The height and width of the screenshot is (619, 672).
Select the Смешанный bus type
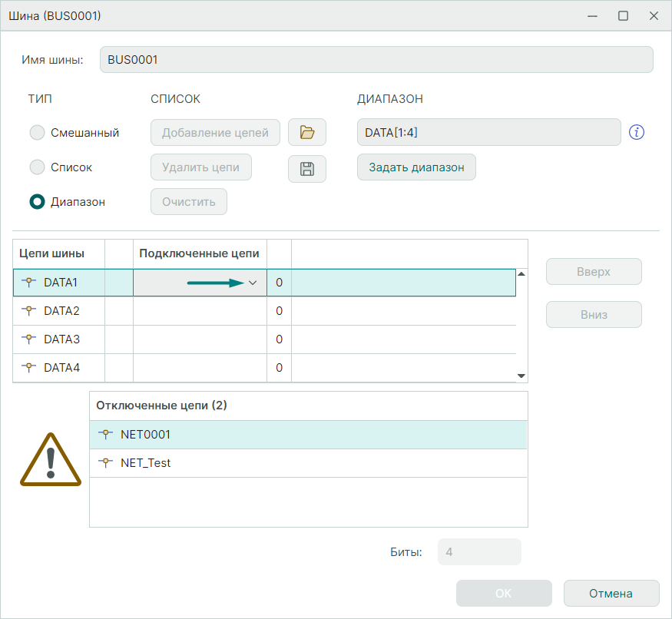37,133
